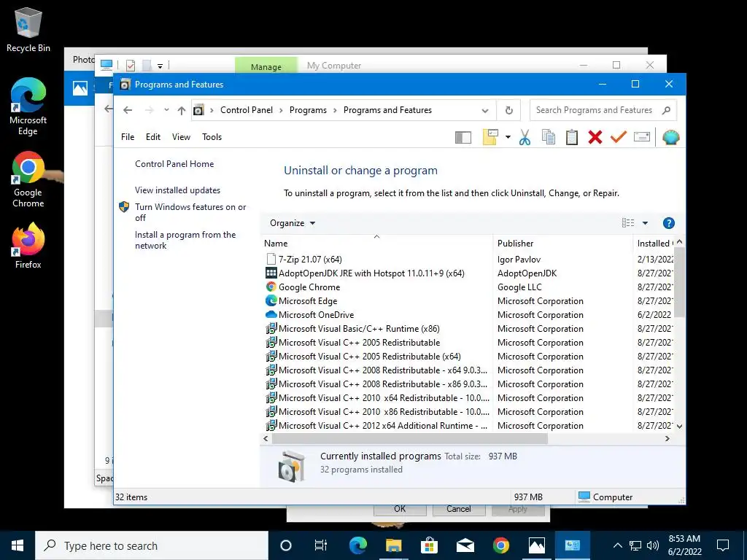Sort by the Installed On column header
The height and width of the screenshot is (560, 747).
coord(654,243)
